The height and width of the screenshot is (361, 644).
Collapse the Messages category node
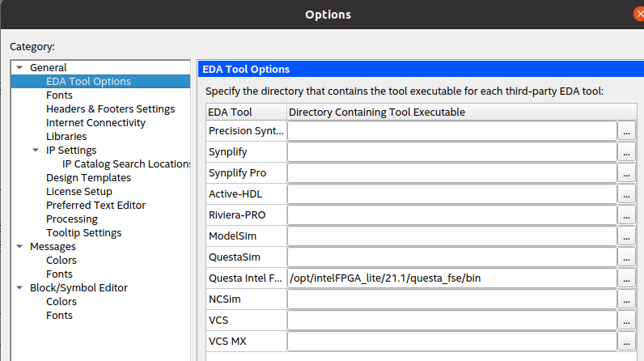(19, 247)
